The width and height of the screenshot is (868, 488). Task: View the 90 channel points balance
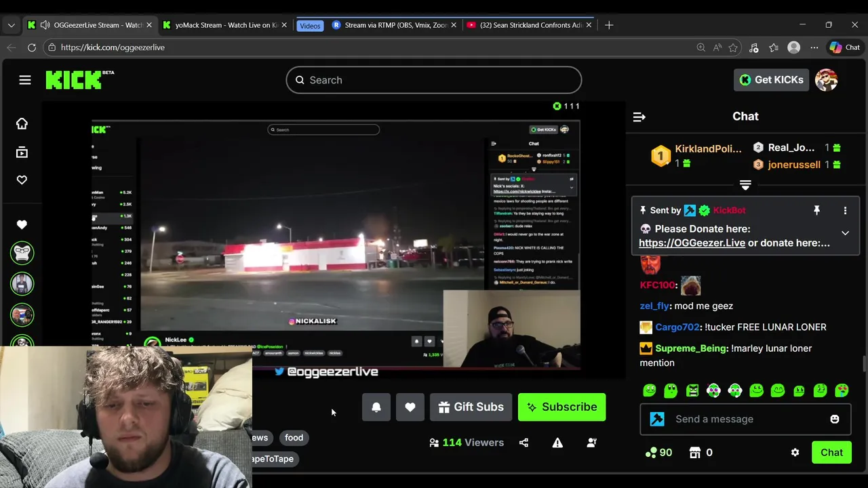658,452
